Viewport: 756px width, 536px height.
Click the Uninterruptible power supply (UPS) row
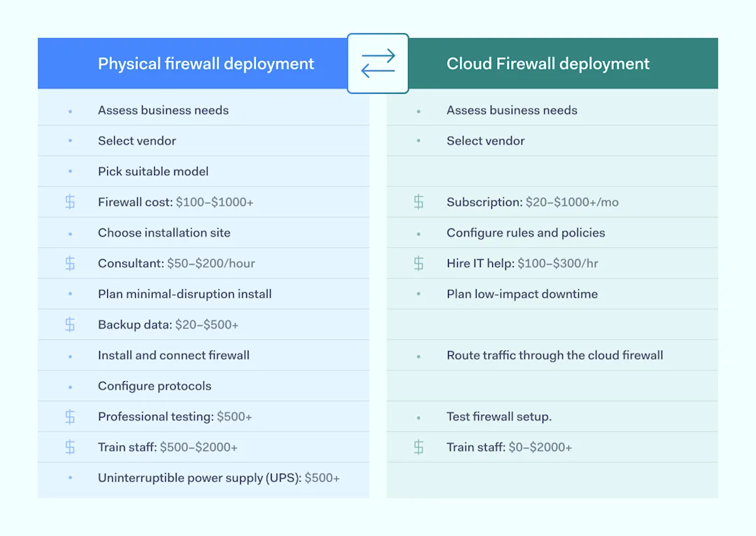(219, 478)
